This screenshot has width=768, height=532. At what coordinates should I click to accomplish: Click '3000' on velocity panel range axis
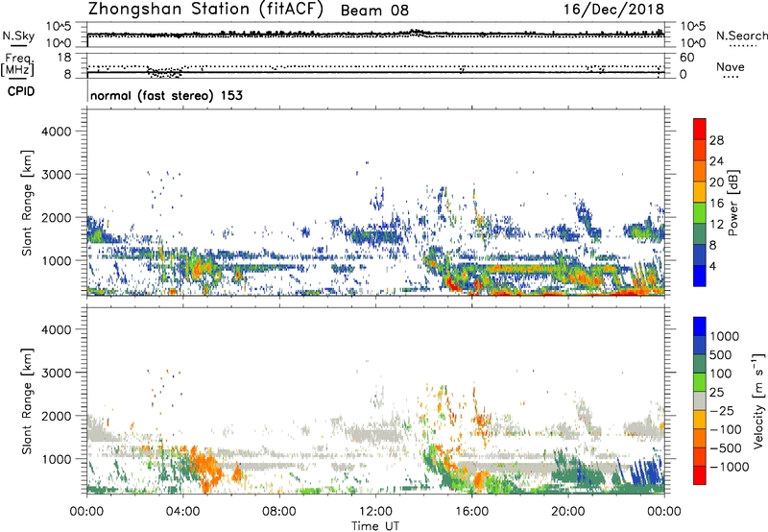pos(57,373)
